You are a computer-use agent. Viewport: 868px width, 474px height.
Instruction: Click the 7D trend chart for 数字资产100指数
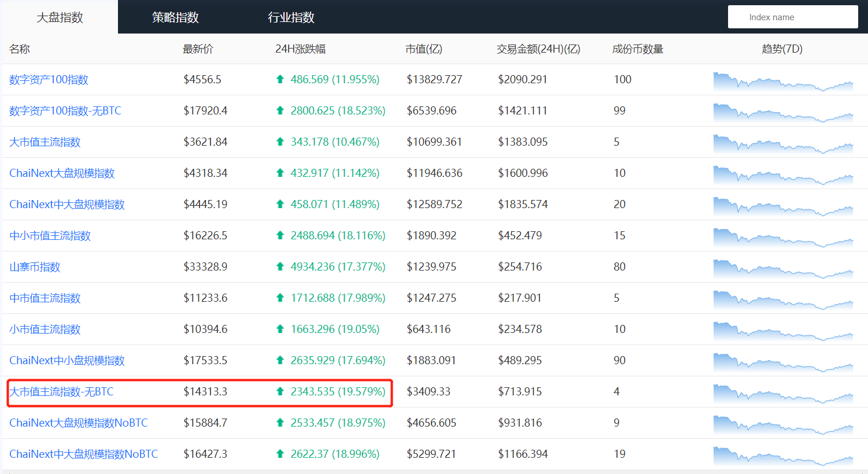click(783, 82)
